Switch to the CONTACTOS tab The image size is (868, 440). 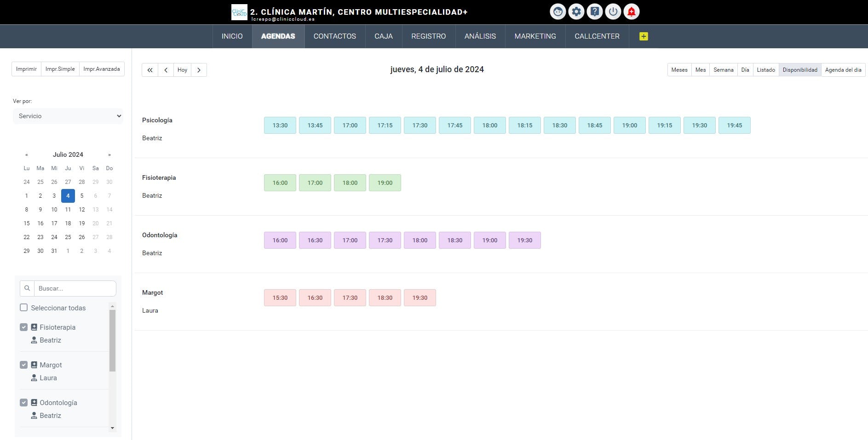[334, 36]
